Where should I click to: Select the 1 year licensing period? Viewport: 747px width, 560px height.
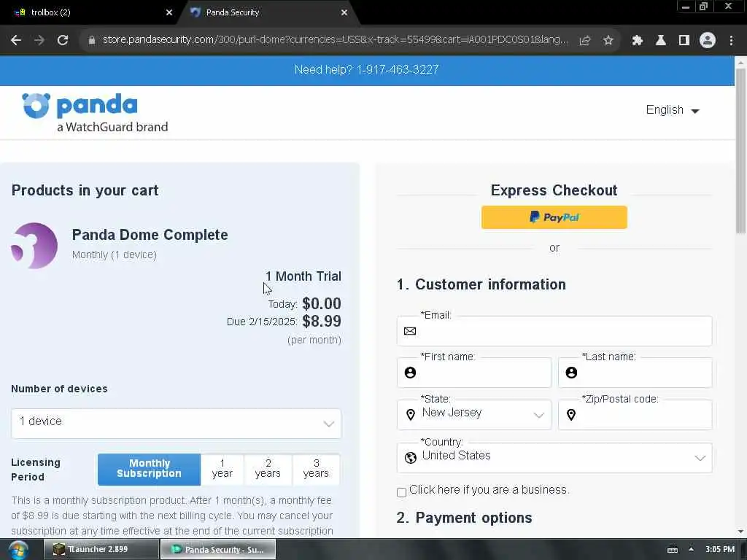222,469
